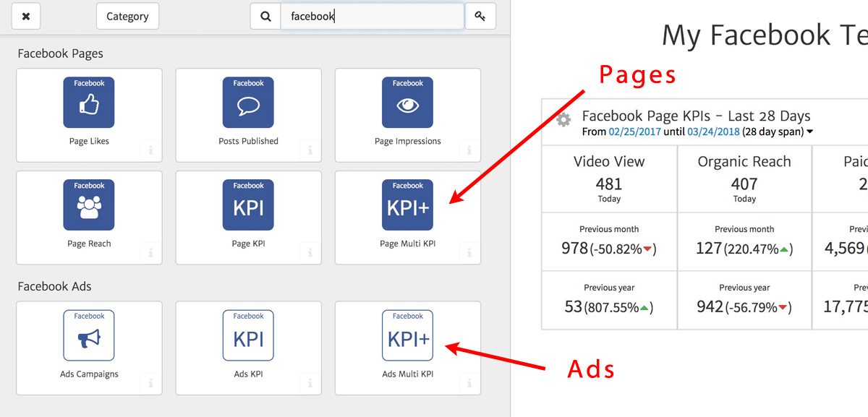Viewport: 868px width, 417px height.
Task: Add the Page KPI widget icon
Action: (x=248, y=205)
